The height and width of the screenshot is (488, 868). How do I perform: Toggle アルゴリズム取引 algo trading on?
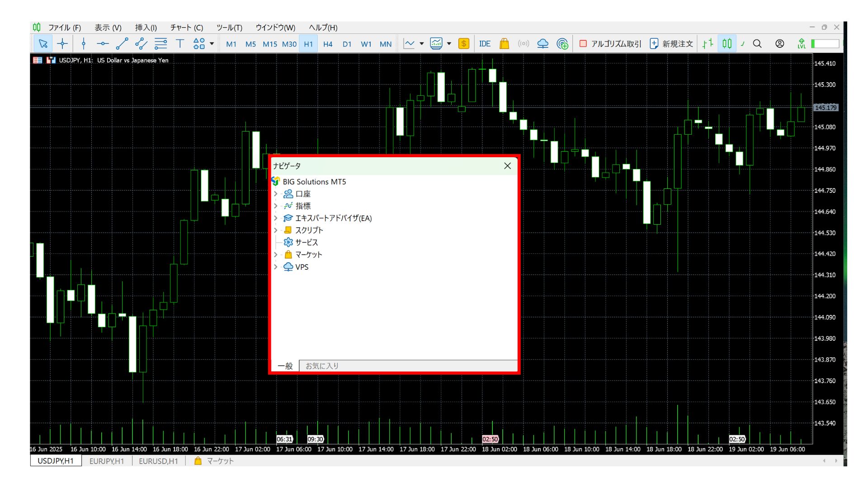coord(610,44)
